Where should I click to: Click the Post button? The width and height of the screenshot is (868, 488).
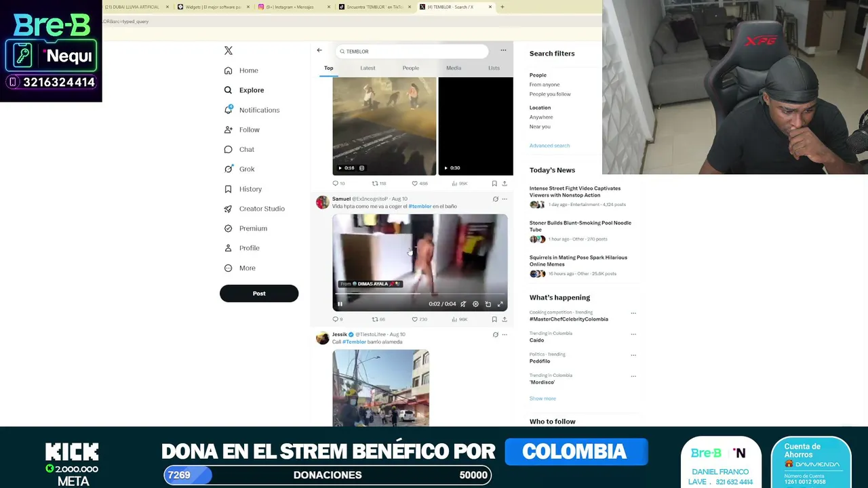(x=259, y=293)
